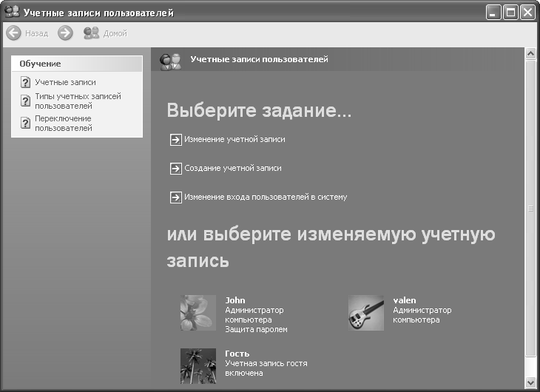The width and height of the screenshot is (540, 392).
Task: Minimize the Учетные записи пользователей window
Action: (x=493, y=13)
